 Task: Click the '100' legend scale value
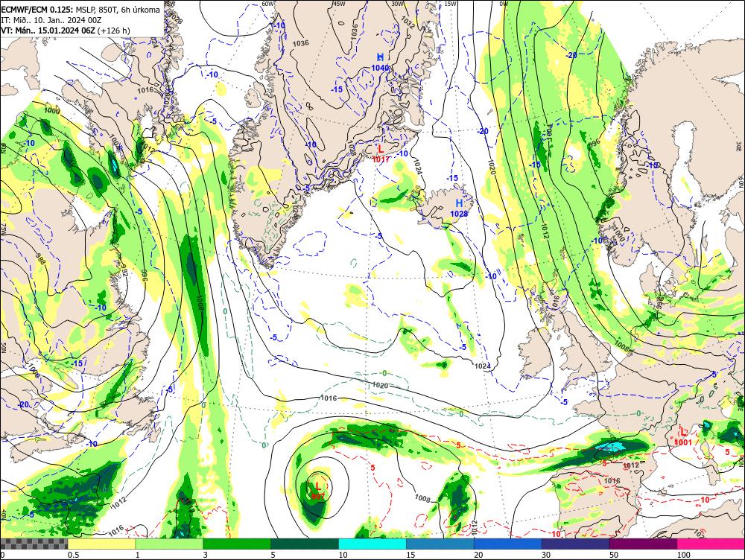(x=683, y=555)
